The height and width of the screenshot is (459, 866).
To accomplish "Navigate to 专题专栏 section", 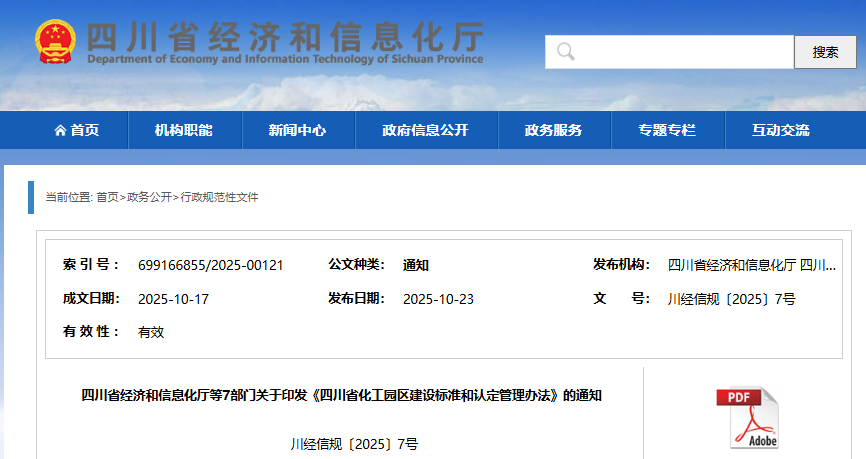I will pyautogui.click(x=667, y=130).
